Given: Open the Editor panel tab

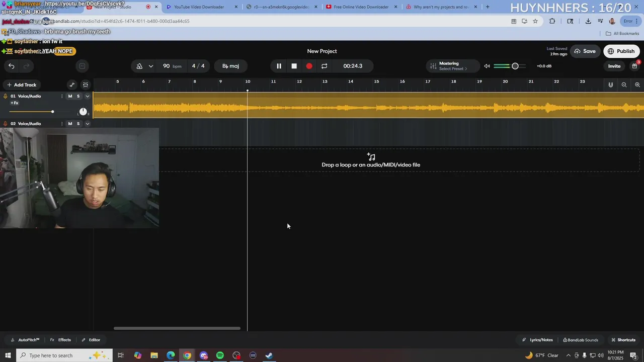Looking at the screenshot, I should (x=91, y=340).
